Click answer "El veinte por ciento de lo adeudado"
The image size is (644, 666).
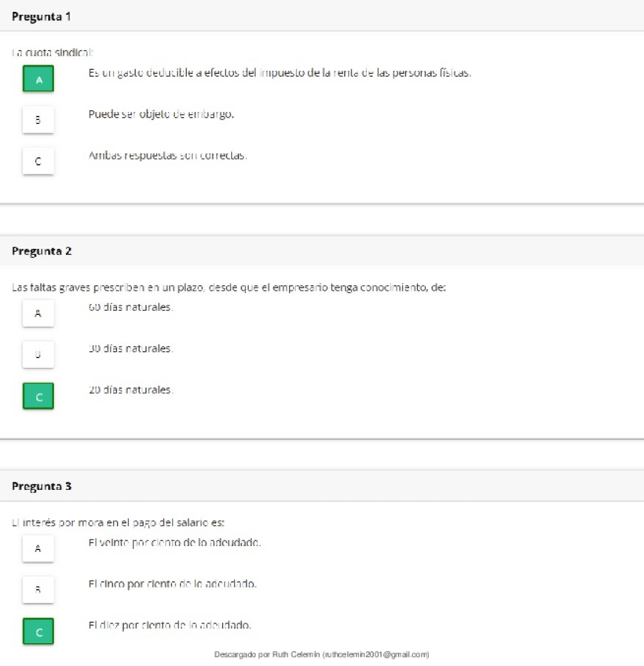point(175,543)
